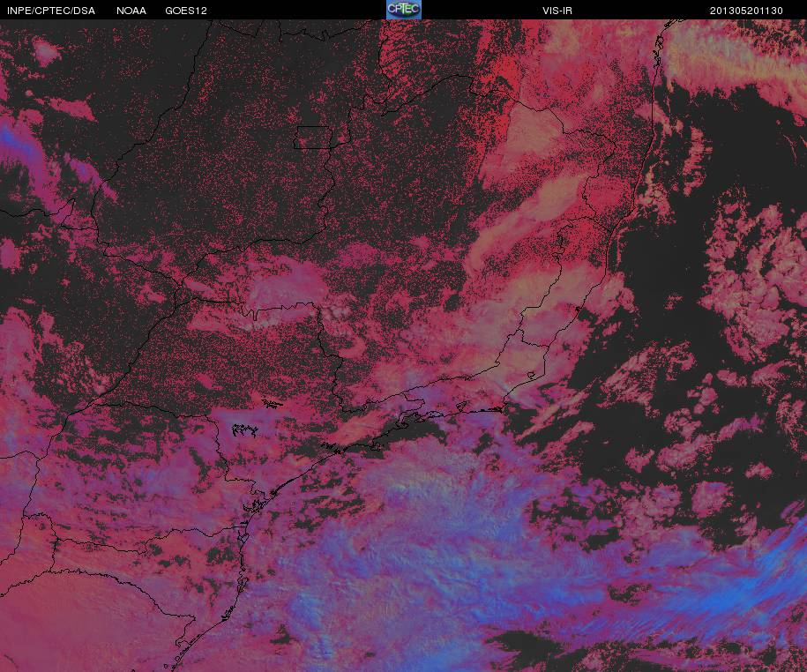Image resolution: width=807 pixels, height=672 pixels.
Task: Click the GOES12 satellite label
Action: tap(186, 11)
